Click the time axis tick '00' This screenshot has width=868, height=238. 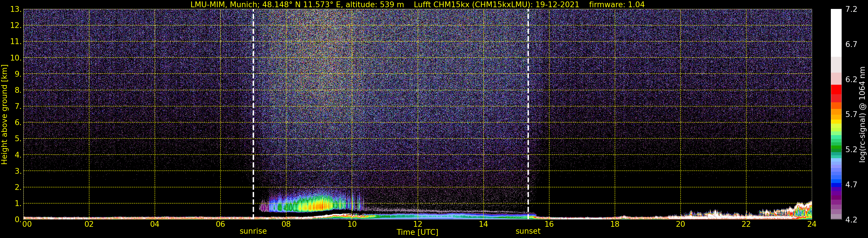tap(27, 224)
